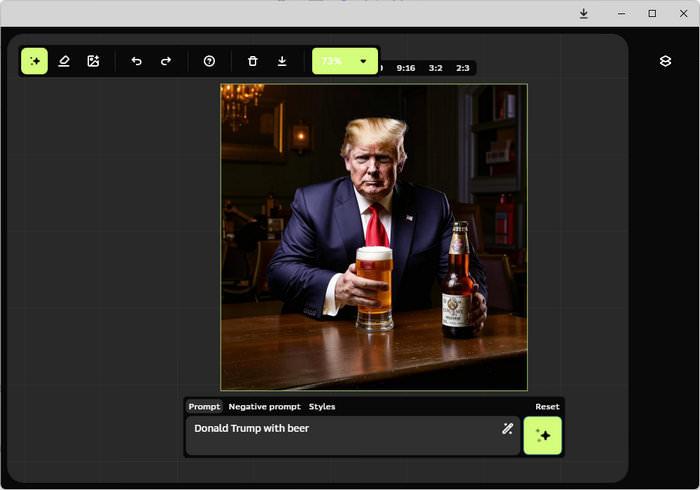Undo the last action
This screenshot has height=490, width=700.
[x=137, y=61]
